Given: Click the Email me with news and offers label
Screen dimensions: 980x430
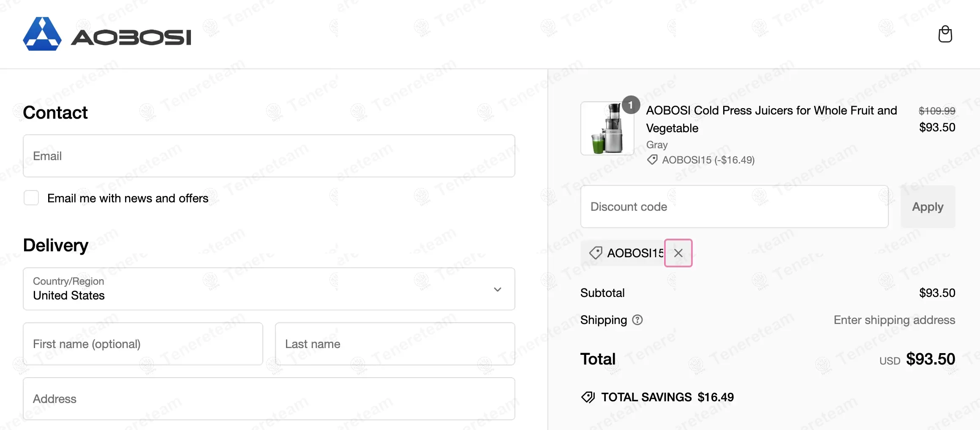Looking at the screenshot, I should (128, 198).
